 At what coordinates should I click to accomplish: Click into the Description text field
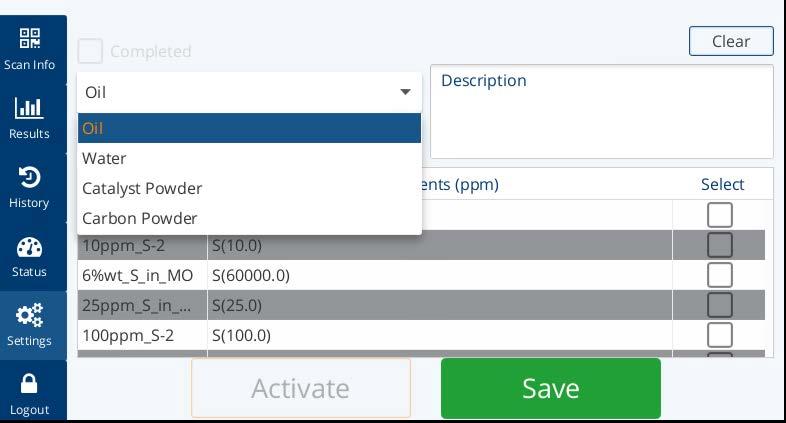(602, 112)
